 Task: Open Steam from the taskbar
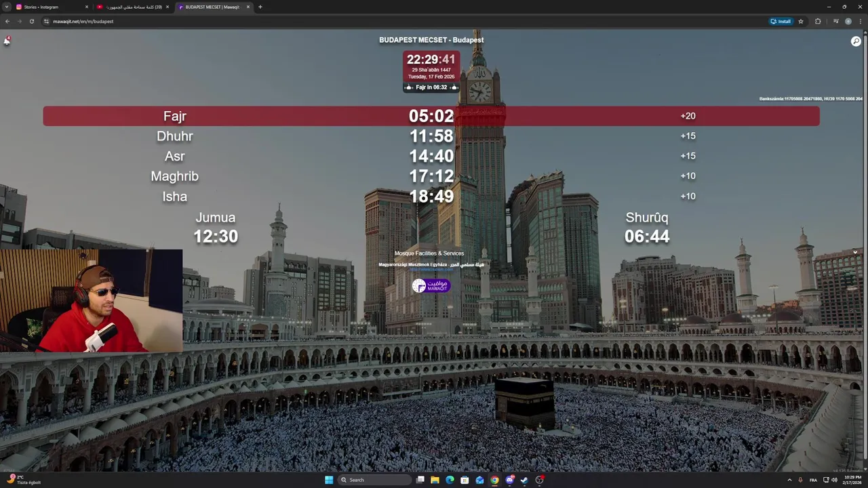[x=524, y=480]
